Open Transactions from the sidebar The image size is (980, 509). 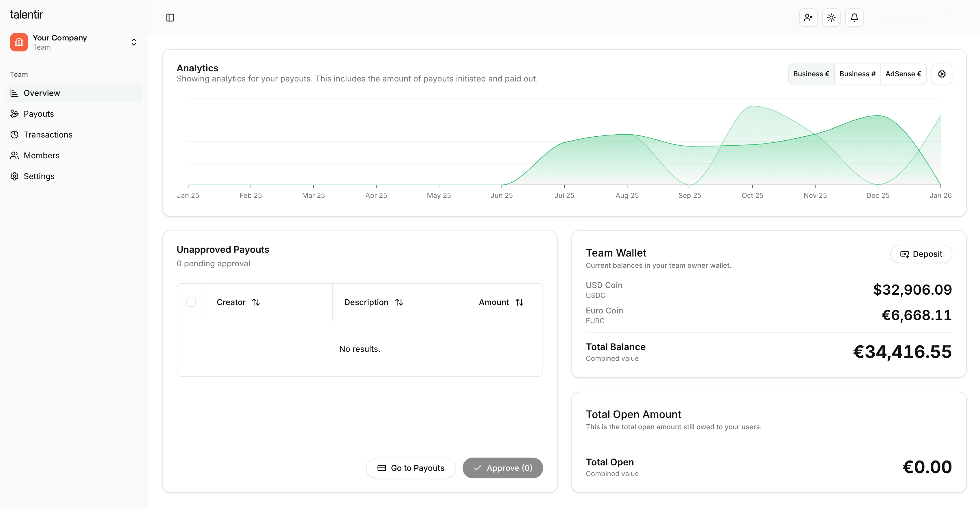48,135
